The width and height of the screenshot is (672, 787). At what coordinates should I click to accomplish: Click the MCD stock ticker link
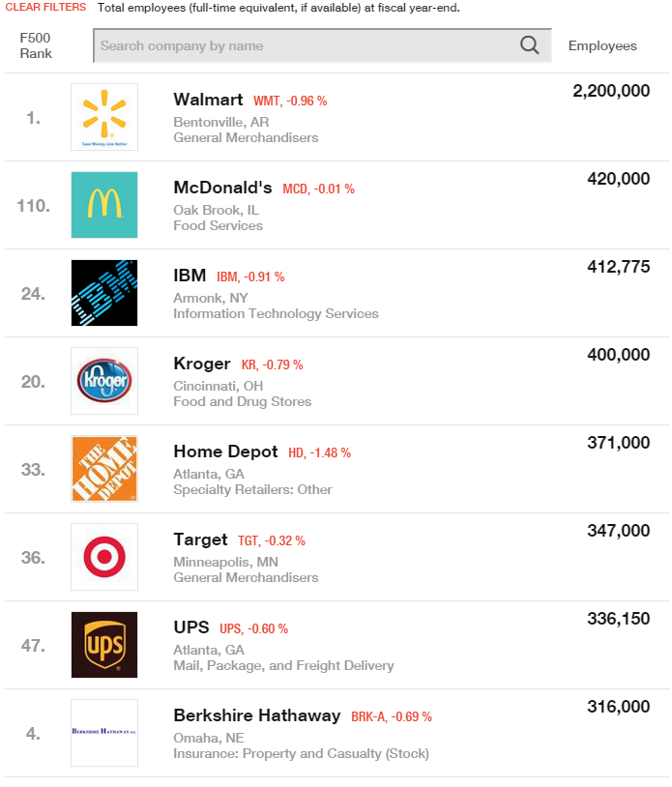(319, 189)
